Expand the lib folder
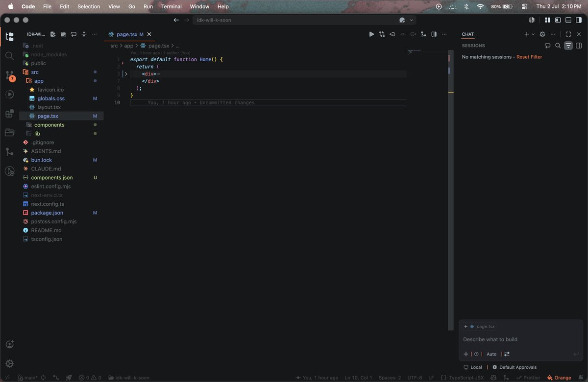Image resolution: width=588 pixels, height=382 pixels. 37,134
